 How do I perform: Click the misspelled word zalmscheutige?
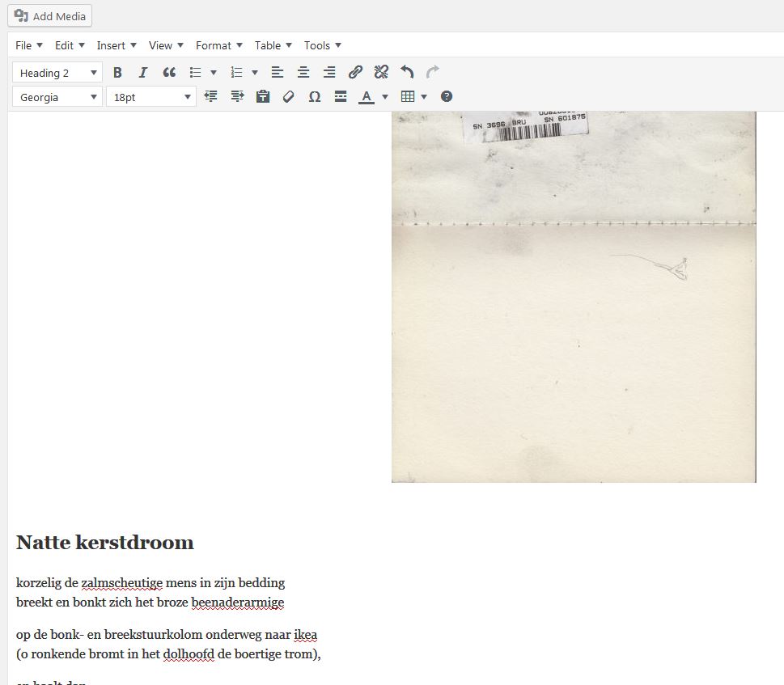pyautogui.click(x=122, y=583)
